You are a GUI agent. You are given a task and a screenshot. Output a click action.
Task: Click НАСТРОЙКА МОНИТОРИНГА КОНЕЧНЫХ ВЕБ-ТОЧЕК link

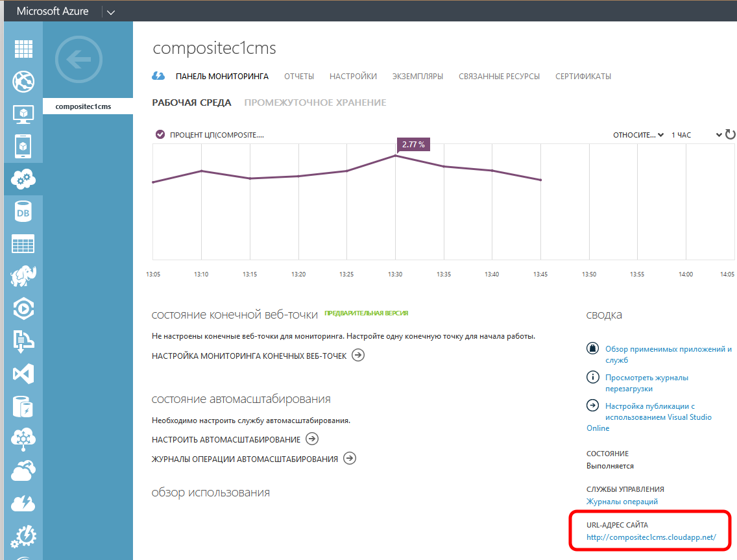point(249,356)
